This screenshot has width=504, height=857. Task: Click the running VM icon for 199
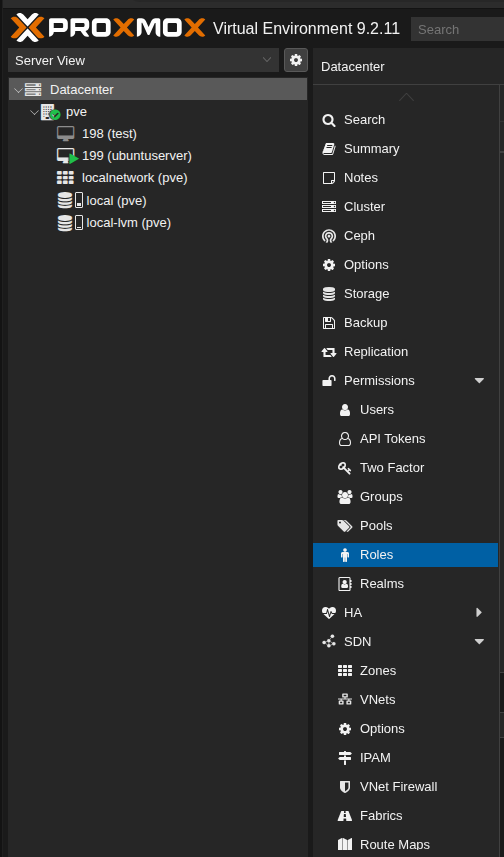pyautogui.click(x=68, y=156)
